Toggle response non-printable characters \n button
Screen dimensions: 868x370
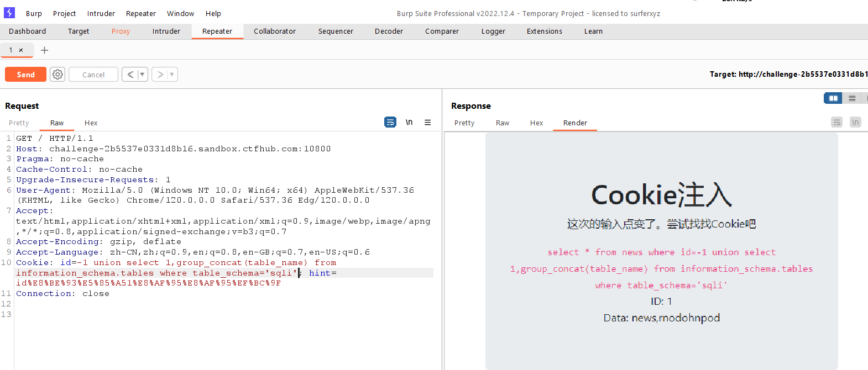pos(855,122)
